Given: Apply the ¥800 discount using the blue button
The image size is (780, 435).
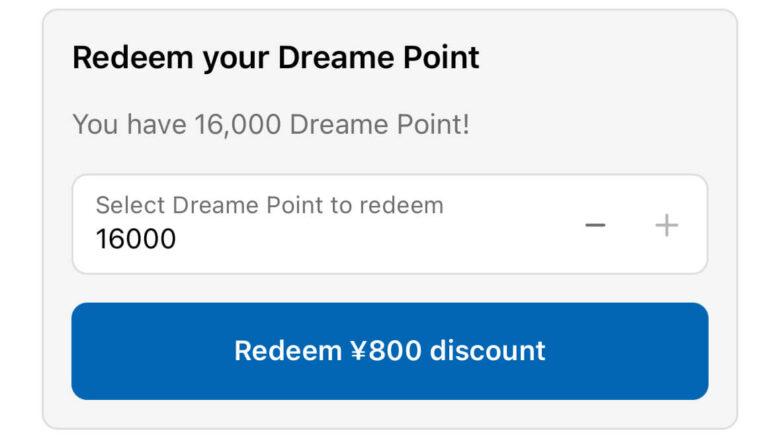Looking at the screenshot, I should point(389,350).
